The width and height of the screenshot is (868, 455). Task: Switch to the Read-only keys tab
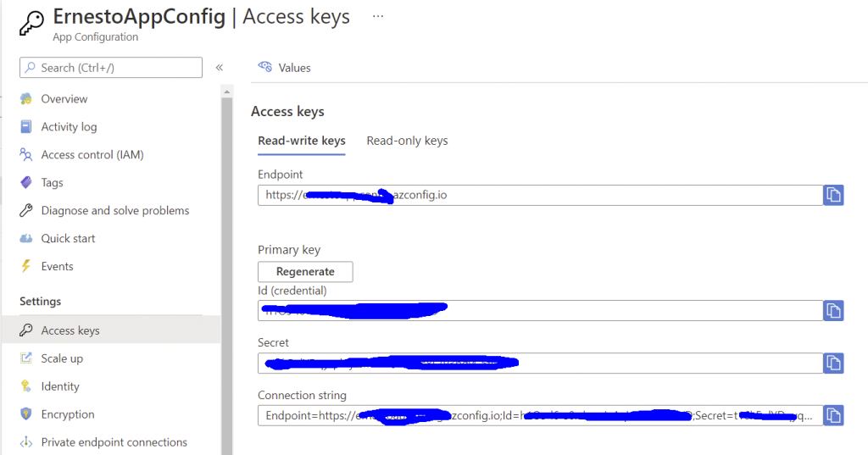[407, 141]
